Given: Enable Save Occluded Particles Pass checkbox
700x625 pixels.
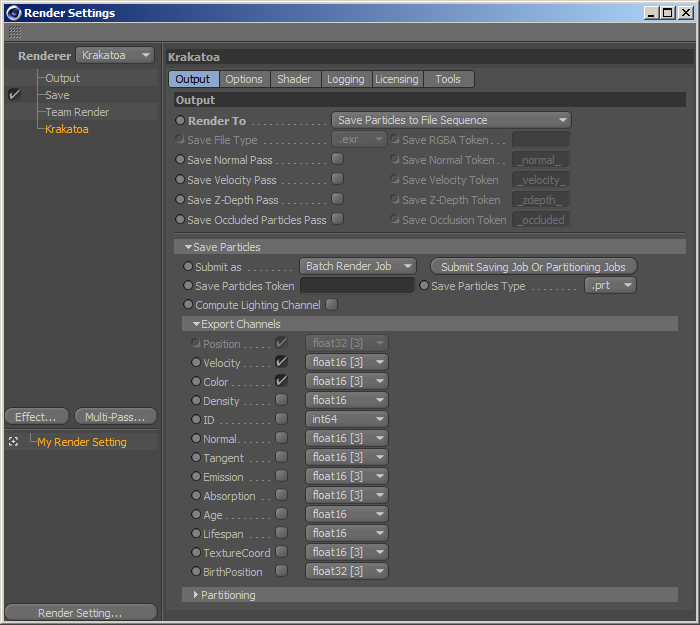Looking at the screenshot, I should click(338, 219).
